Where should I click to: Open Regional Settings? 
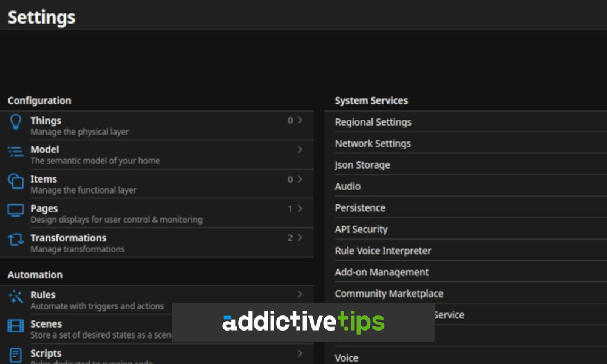click(x=373, y=122)
